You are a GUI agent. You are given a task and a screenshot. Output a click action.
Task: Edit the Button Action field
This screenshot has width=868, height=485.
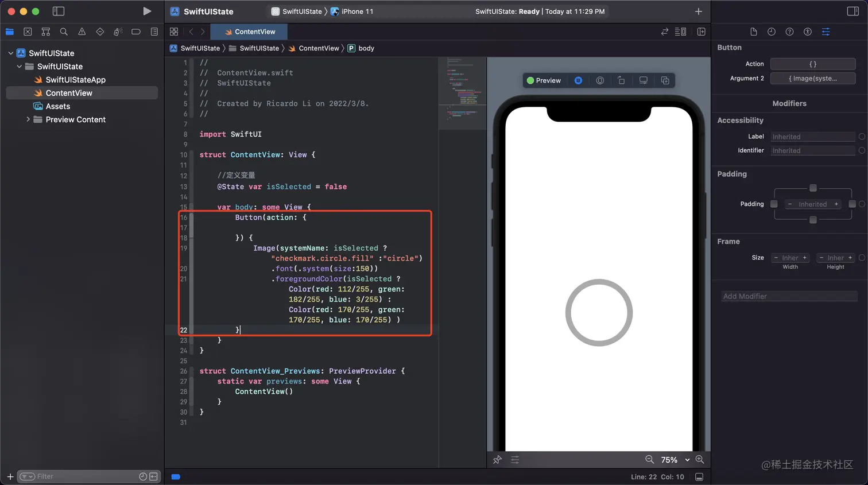coord(813,64)
